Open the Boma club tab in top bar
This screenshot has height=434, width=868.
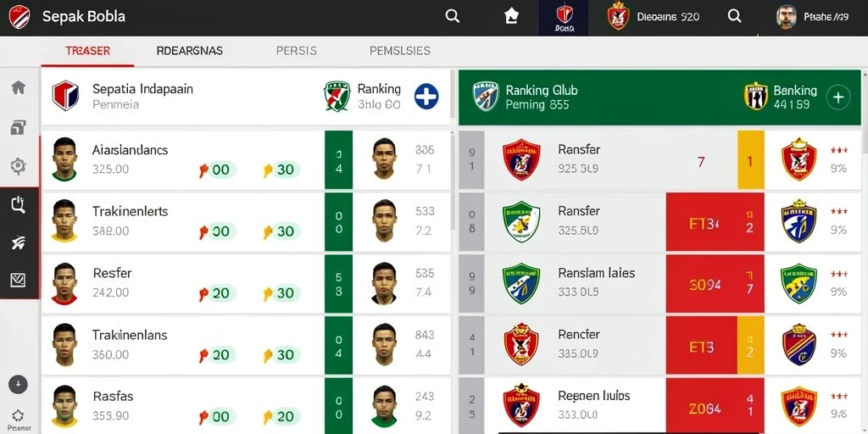pyautogui.click(x=564, y=19)
